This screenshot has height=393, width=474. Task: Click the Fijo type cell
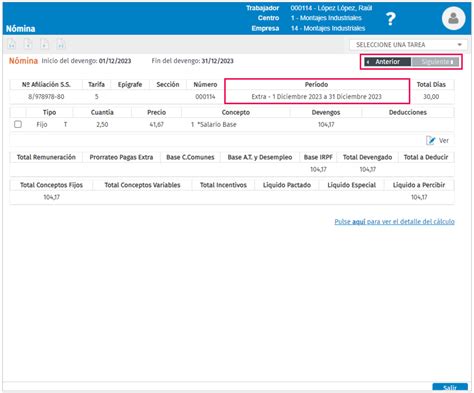tap(42, 125)
